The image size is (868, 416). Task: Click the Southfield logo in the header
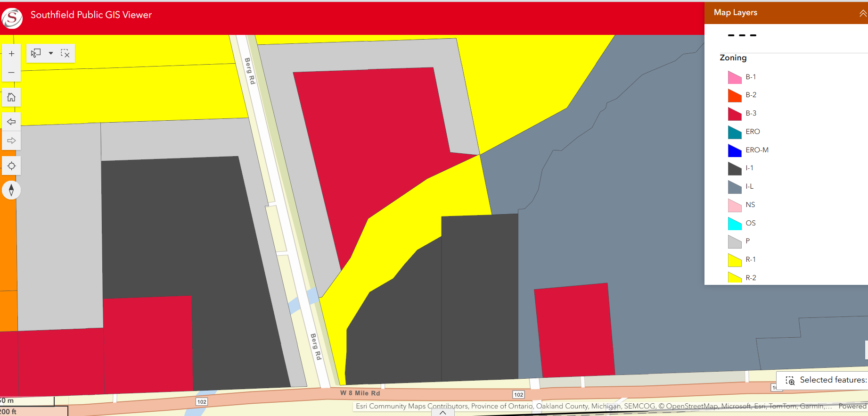(x=12, y=18)
